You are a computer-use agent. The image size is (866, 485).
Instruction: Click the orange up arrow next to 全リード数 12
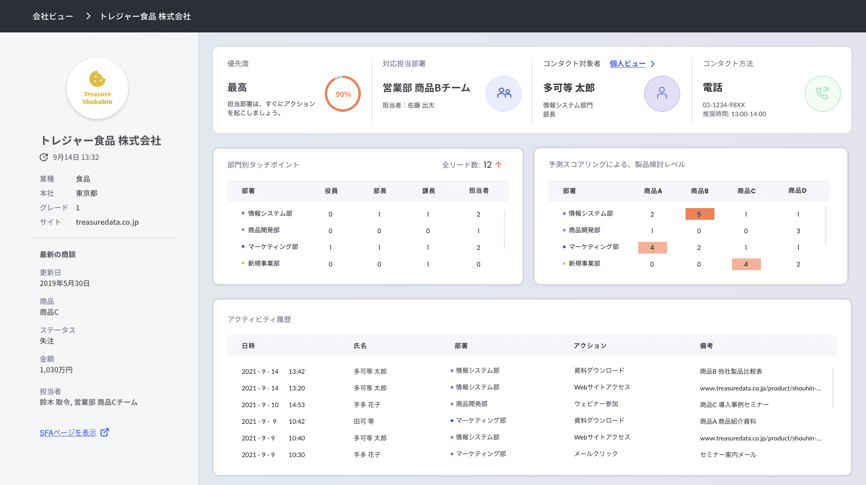click(499, 165)
